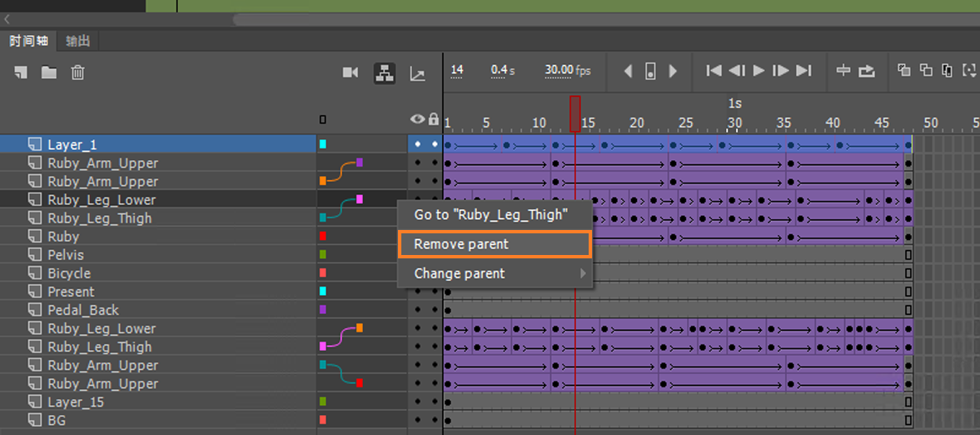
Task: Click the Loop playback icon
Action: click(867, 71)
